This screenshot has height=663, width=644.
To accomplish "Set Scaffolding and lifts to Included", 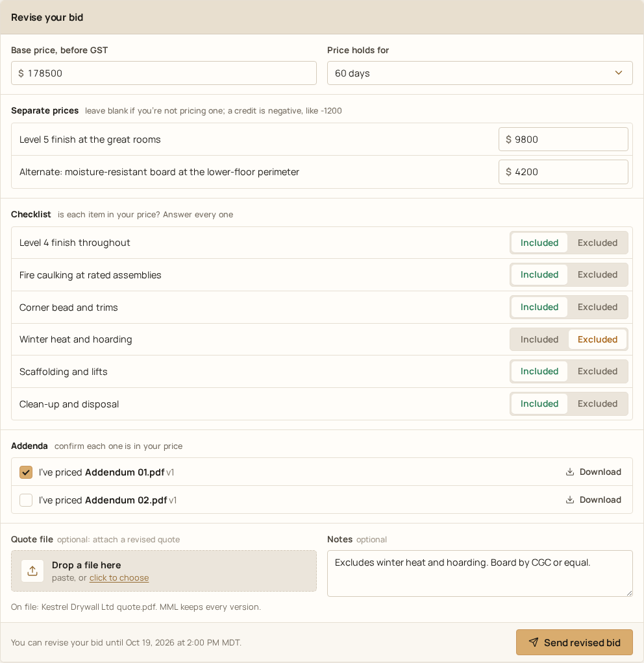I will tap(539, 371).
